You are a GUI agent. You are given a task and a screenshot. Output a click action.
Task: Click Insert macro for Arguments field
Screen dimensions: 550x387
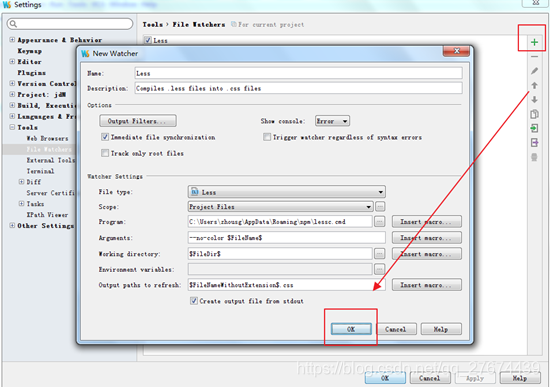click(x=427, y=238)
